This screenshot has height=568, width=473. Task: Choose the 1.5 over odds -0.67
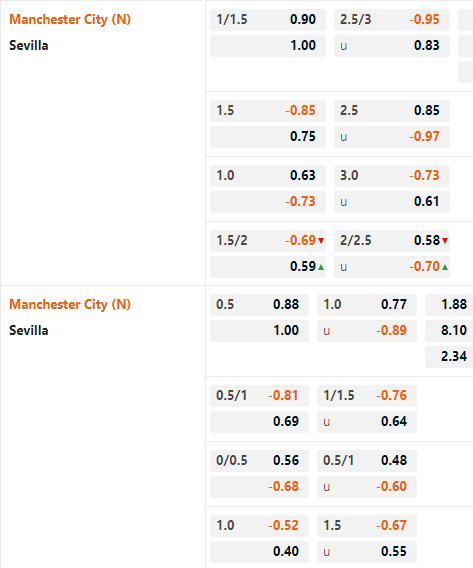[367, 526]
